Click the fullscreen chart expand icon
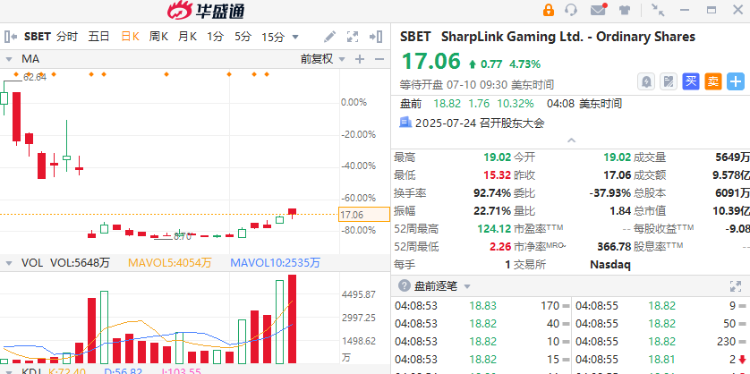 tap(353, 37)
